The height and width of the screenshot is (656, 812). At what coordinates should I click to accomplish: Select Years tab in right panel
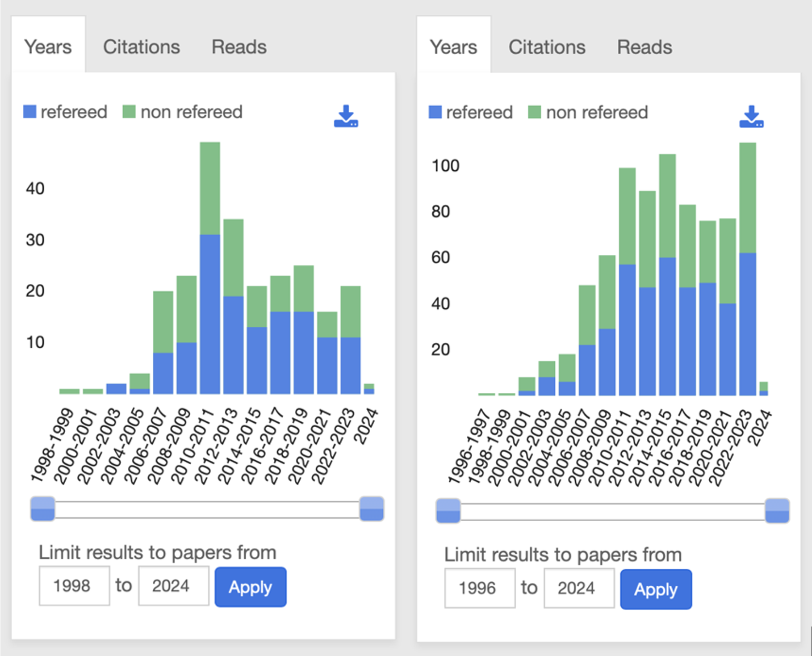click(x=453, y=47)
